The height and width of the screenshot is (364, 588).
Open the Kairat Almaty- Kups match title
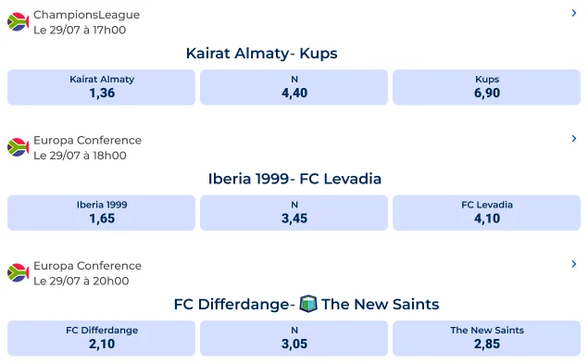[262, 54]
